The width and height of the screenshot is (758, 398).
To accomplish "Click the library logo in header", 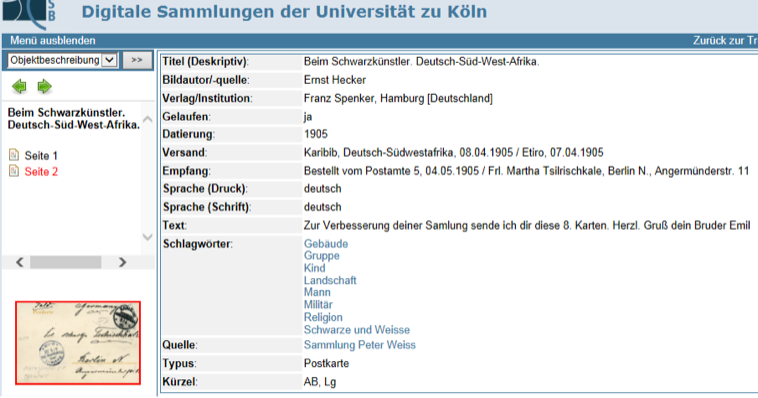I will pyautogui.click(x=29, y=13).
